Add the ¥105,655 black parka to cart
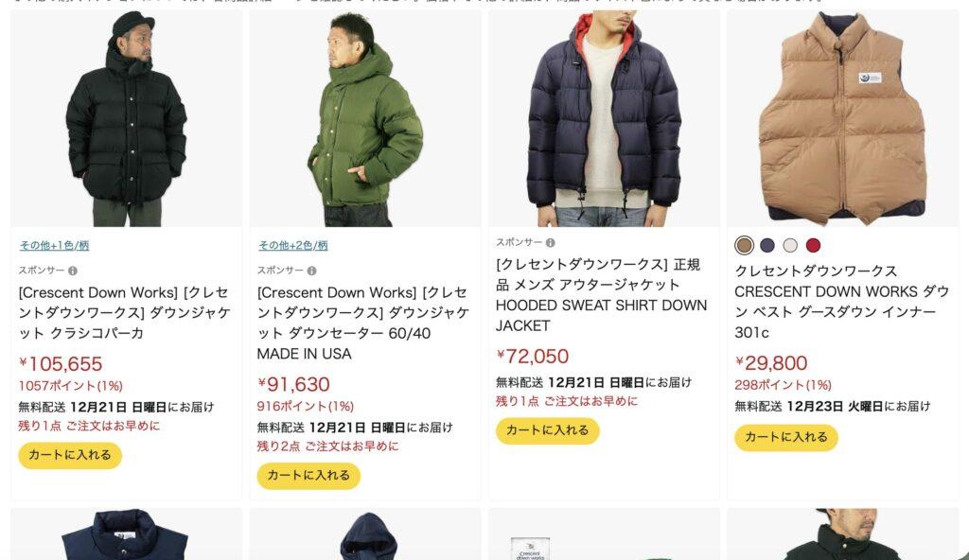 pos(70,456)
